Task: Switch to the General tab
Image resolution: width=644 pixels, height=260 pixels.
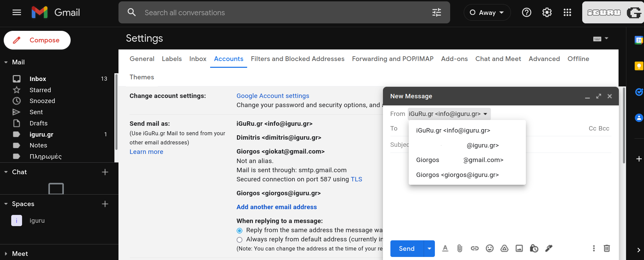Action: pyautogui.click(x=142, y=59)
